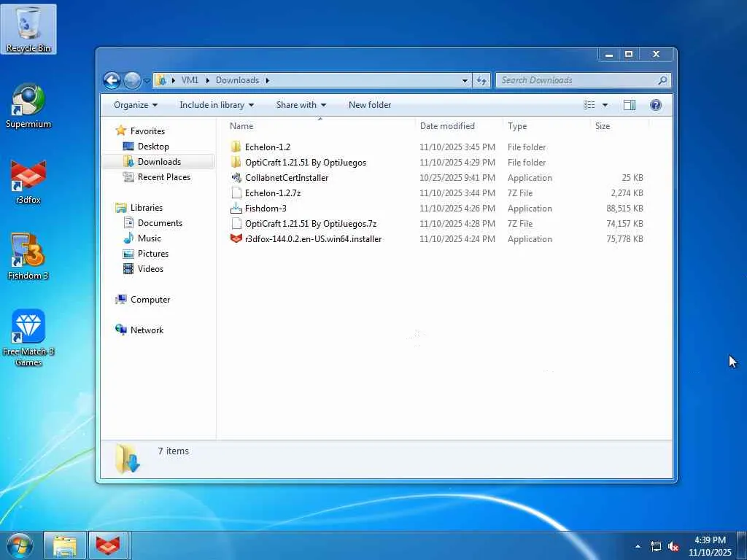Click the New folder button
Image resolution: width=747 pixels, height=560 pixels.
(370, 105)
